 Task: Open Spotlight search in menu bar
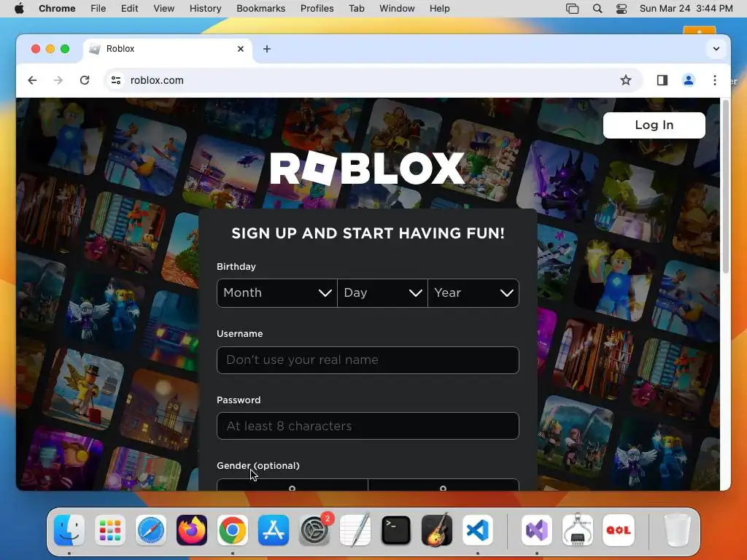[x=597, y=8]
